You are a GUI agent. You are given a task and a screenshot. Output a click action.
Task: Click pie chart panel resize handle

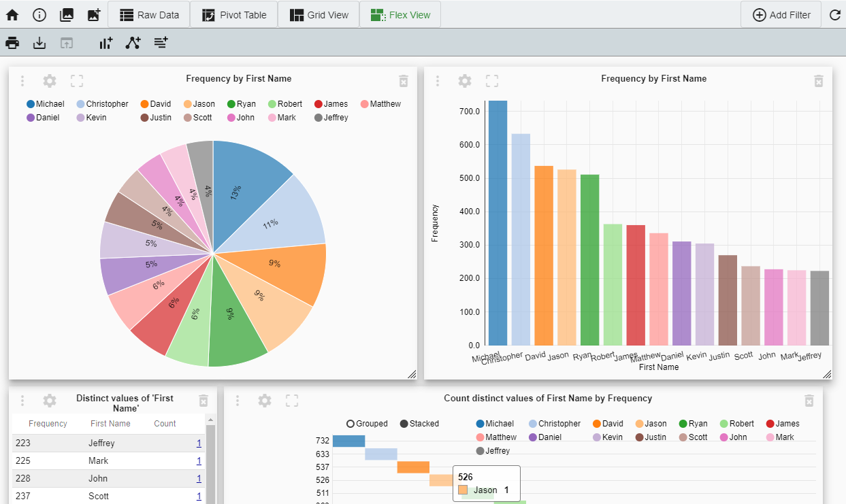412,374
